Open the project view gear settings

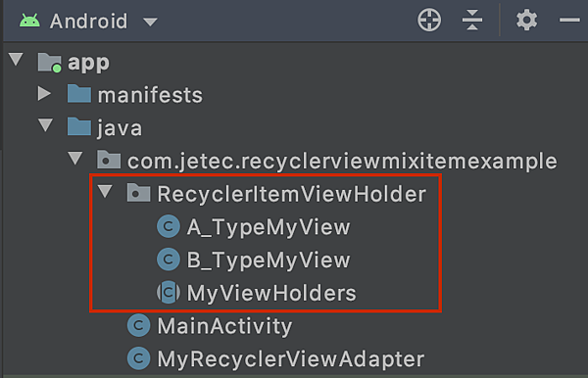tap(526, 20)
